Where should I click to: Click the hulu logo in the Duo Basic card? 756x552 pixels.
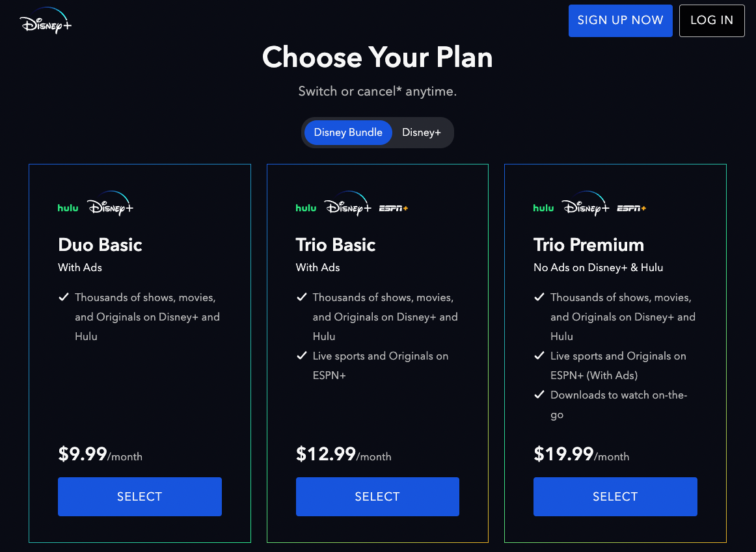coord(68,207)
